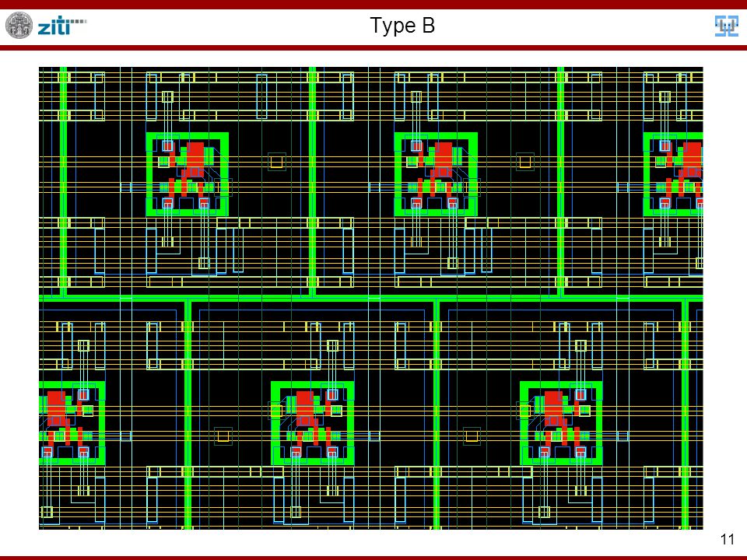Click the university seal emblem
Image resolution: width=747 pixels, height=560 pixels.
point(19,25)
